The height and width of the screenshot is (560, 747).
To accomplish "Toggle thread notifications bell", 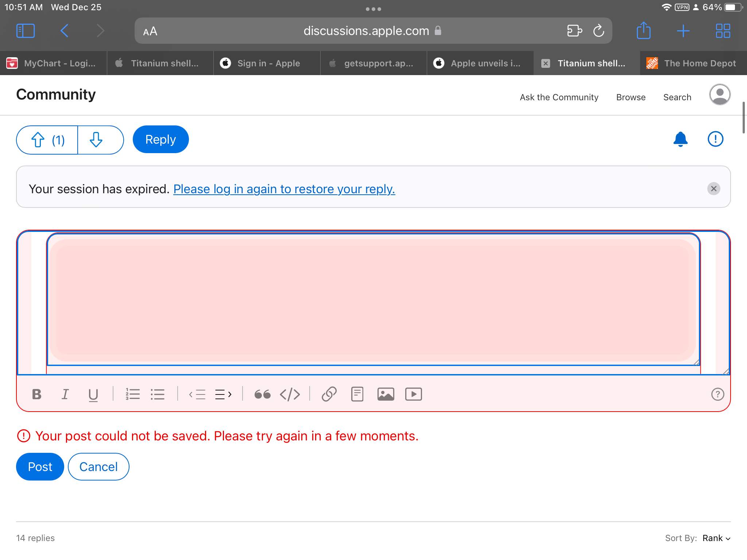I will [680, 139].
